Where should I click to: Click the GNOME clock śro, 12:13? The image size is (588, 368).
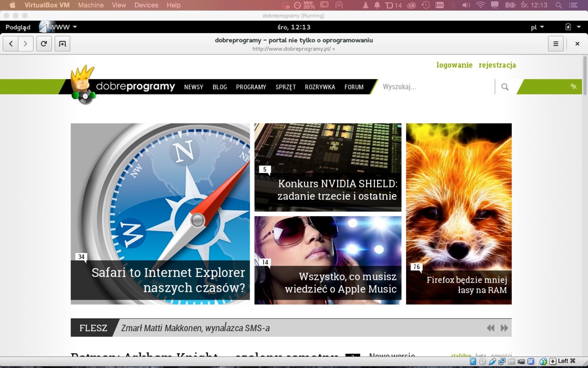[294, 27]
